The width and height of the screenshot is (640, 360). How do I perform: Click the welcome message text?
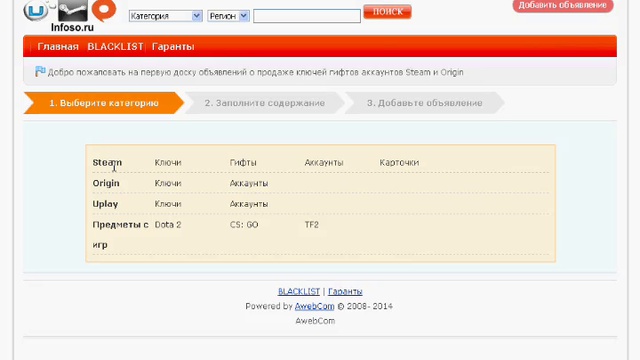tap(256, 72)
